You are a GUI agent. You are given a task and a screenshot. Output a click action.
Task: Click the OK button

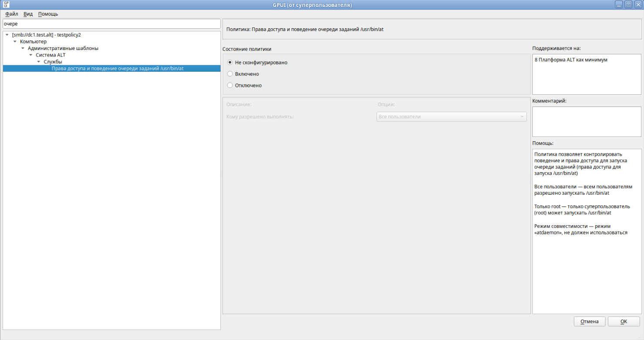tap(624, 321)
